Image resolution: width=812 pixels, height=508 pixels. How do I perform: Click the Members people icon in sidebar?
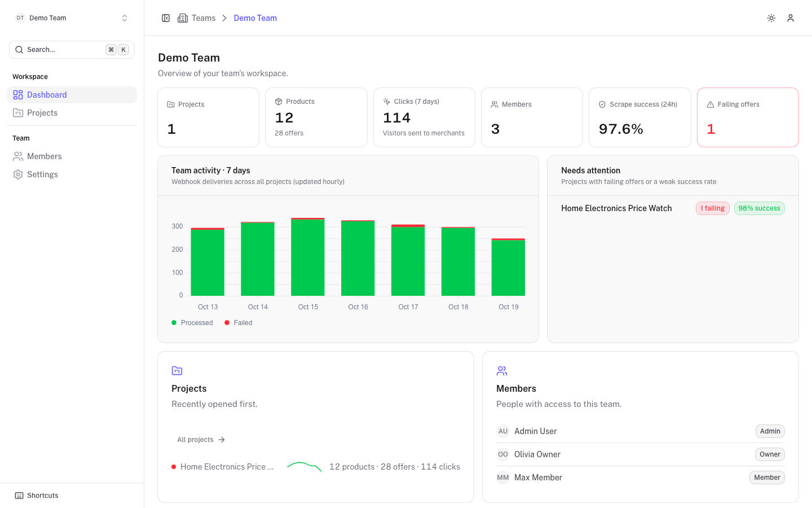(18, 156)
